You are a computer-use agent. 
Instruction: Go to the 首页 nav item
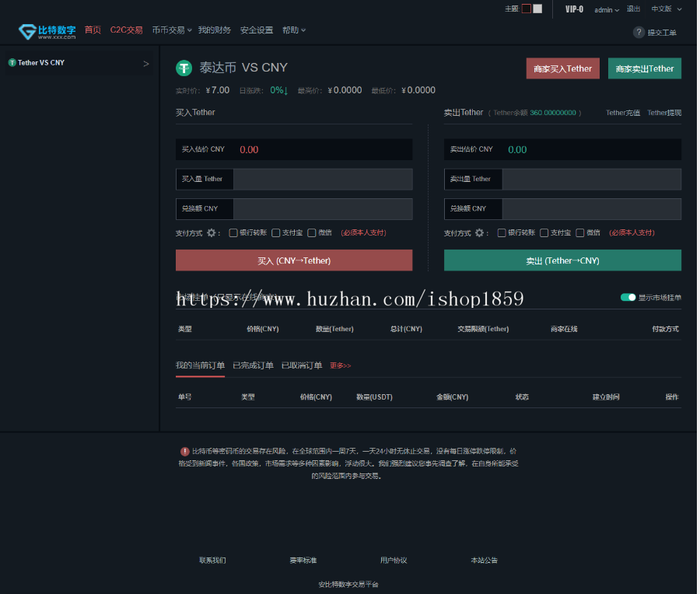[x=93, y=30]
